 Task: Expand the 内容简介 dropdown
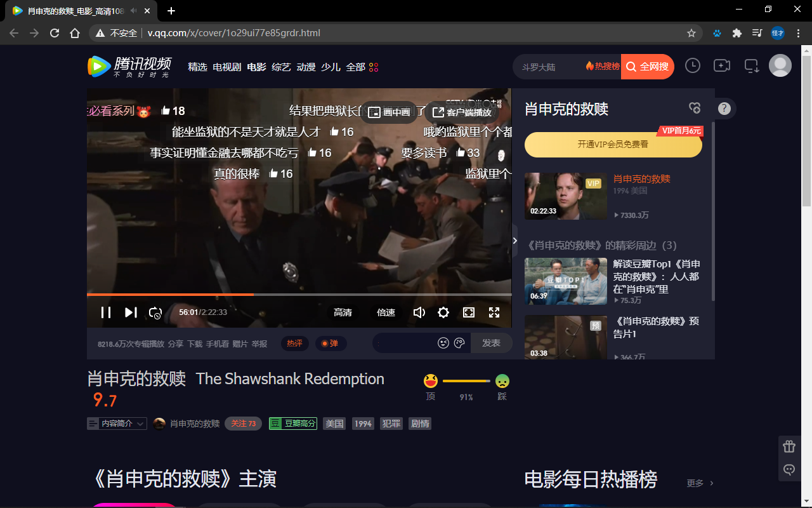coord(117,424)
